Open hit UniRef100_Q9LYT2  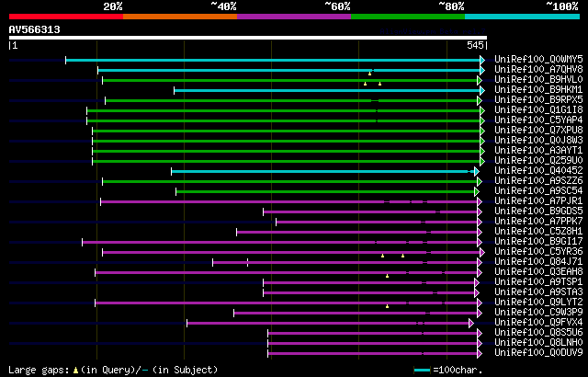point(538,303)
